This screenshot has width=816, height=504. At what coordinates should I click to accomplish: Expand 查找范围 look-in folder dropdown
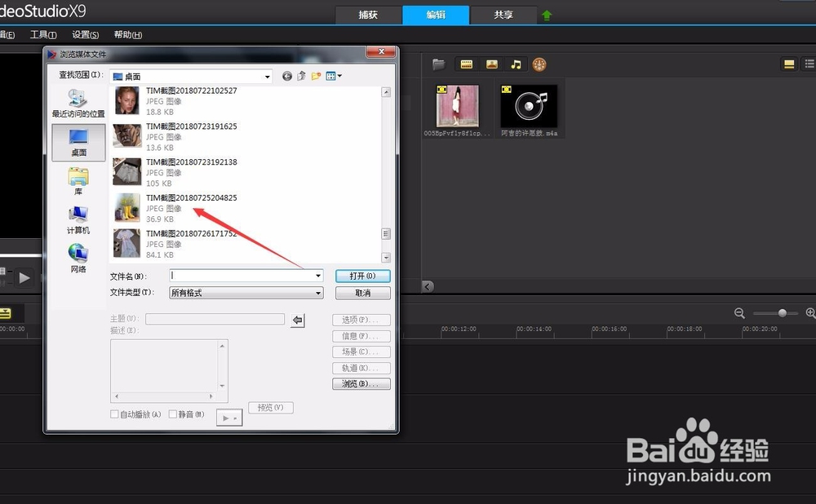click(267, 77)
